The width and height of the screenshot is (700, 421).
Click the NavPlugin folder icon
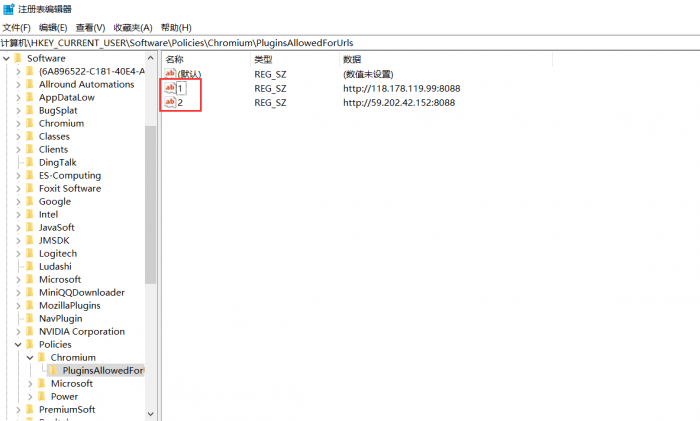30,318
